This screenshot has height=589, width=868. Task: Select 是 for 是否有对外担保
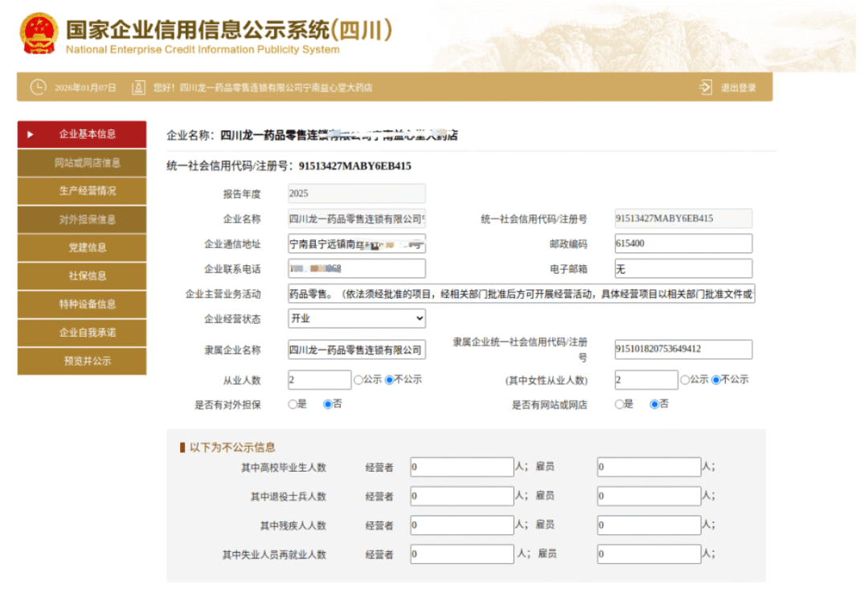[291, 404]
